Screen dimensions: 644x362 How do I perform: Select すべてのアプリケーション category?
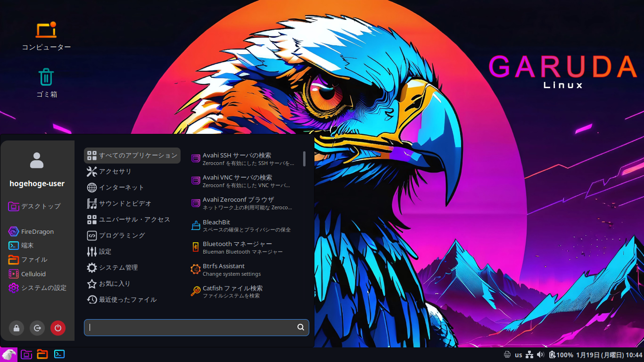[132, 156]
